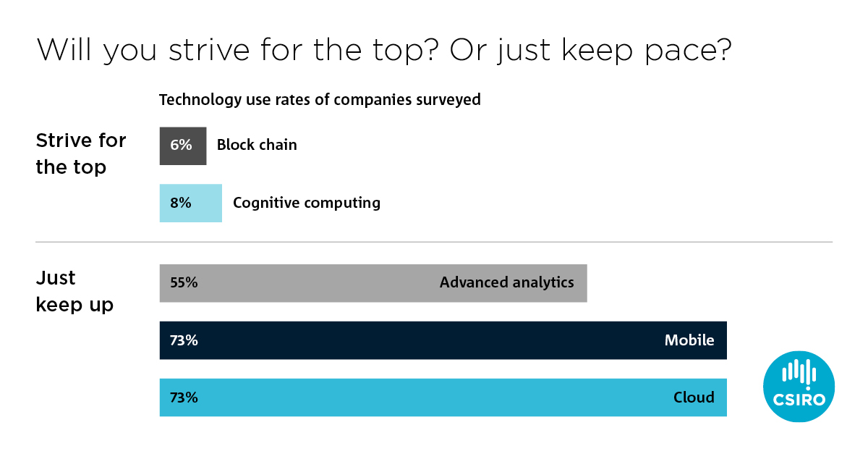
Task: Click the 'Strive for the top' label
Action: click(81, 154)
